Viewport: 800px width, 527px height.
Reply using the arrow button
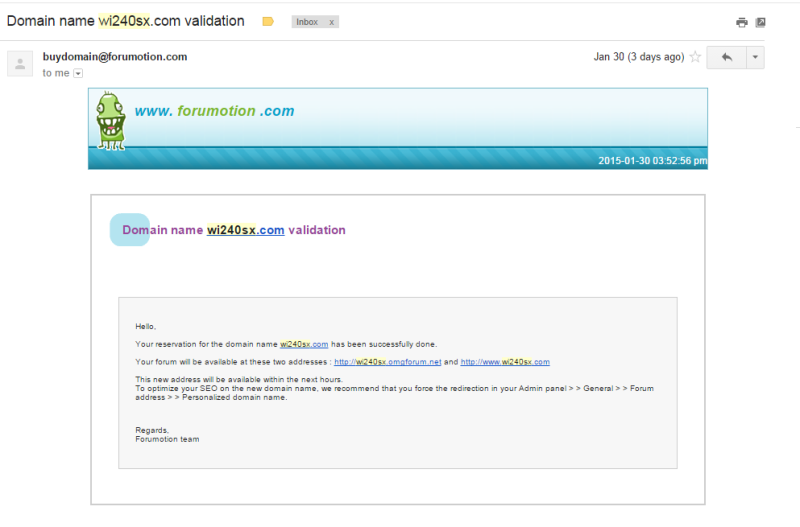click(727, 57)
